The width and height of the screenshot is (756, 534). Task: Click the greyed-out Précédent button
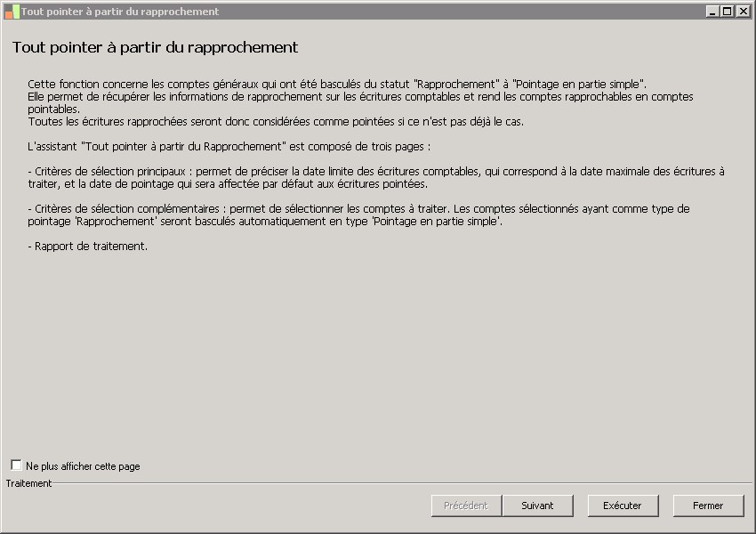(466, 506)
